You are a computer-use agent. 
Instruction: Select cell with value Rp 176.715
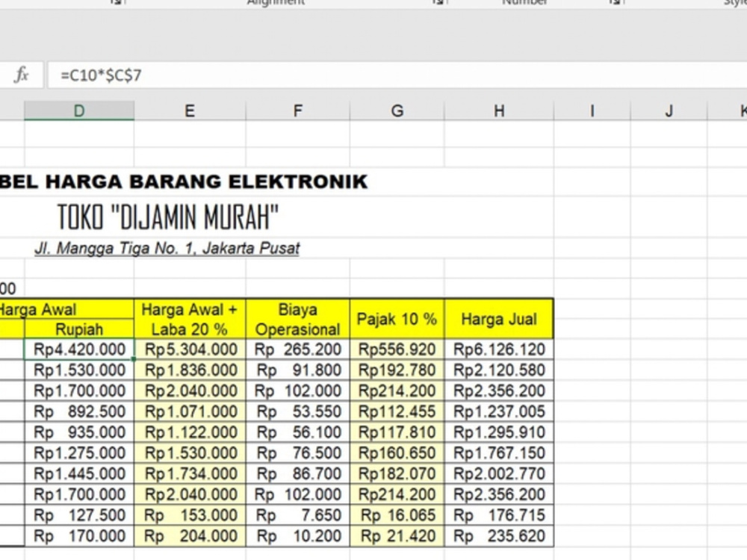(x=499, y=515)
